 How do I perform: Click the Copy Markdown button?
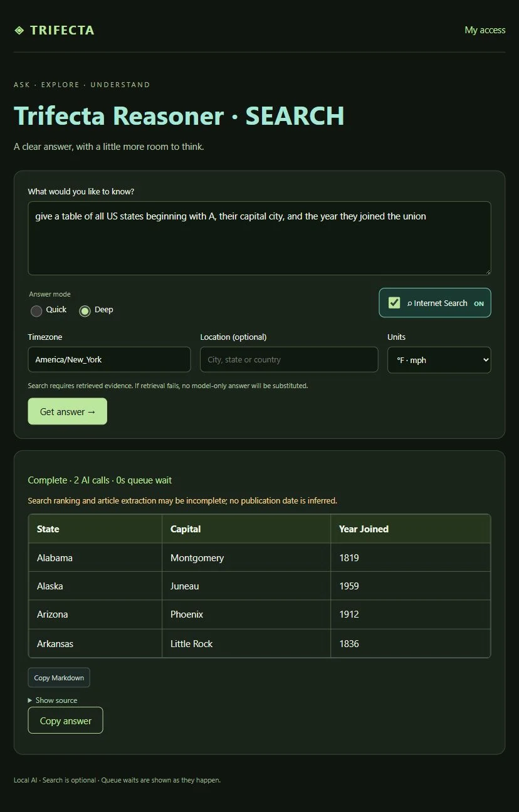(x=59, y=678)
